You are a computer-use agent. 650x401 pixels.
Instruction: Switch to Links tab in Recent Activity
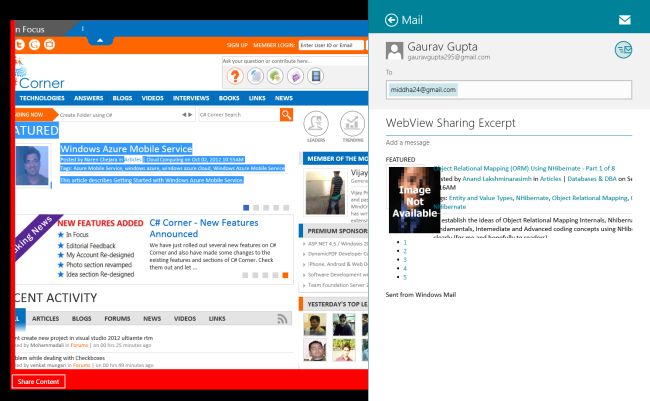pyautogui.click(x=217, y=318)
